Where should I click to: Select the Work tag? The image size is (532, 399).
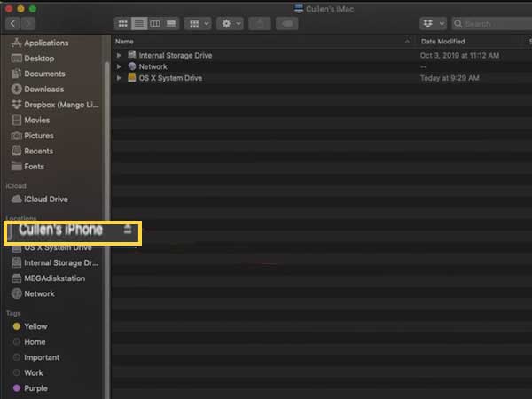point(27,373)
